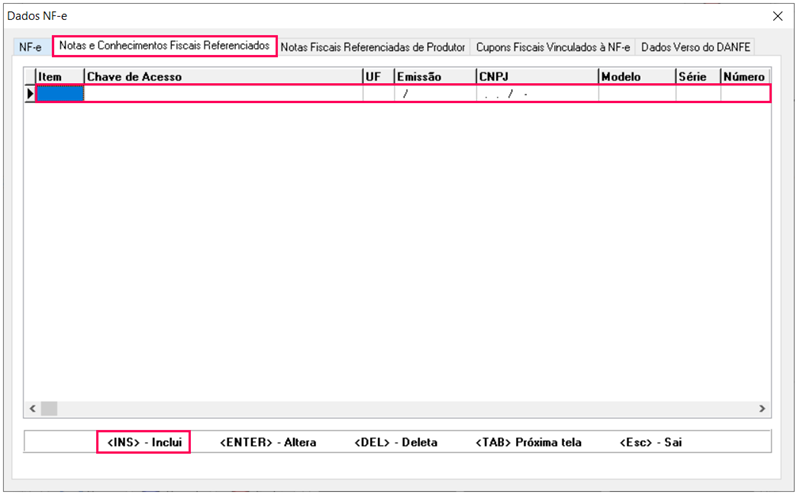Click the row selector arrow indicator
The height and width of the screenshot is (498, 800).
coord(30,94)
